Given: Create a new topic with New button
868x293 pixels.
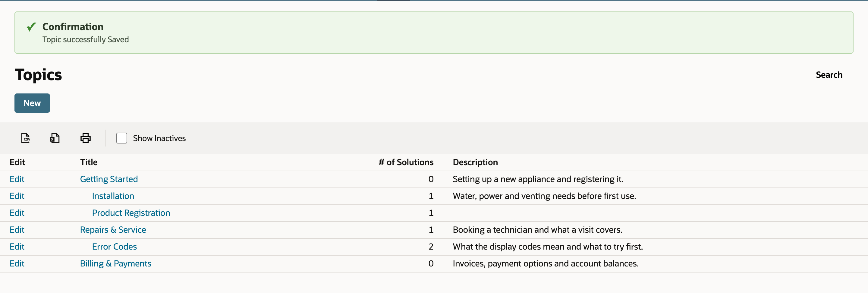Looking at the screenshot, I should (32, 103).
